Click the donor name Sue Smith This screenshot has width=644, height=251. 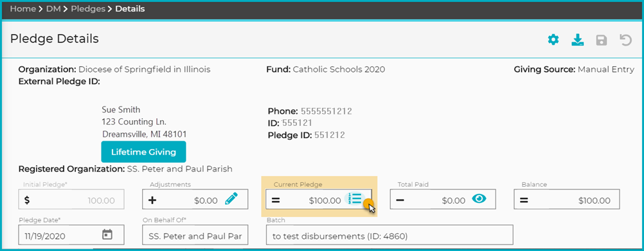(x=121, y=110)
